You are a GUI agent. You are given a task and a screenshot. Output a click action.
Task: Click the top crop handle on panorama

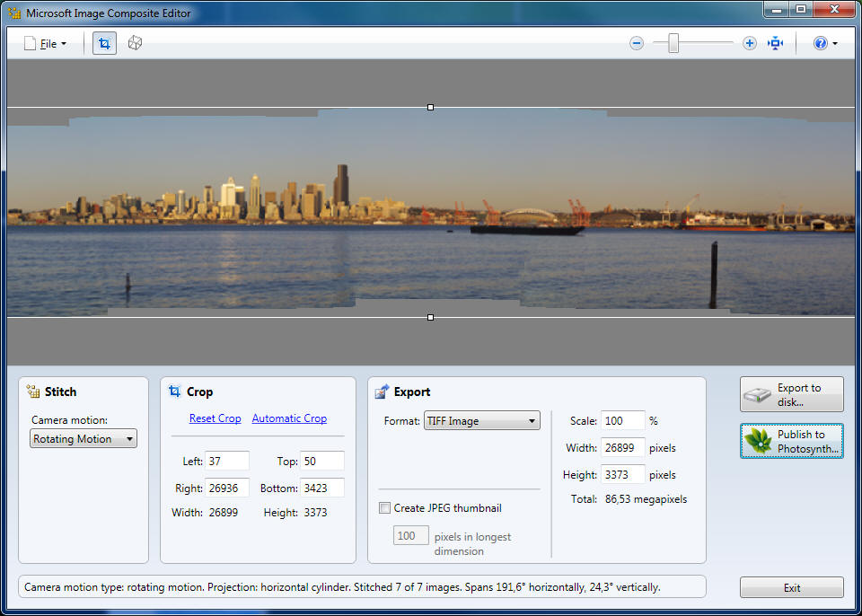pyautogui.click(x=431, y=107)
